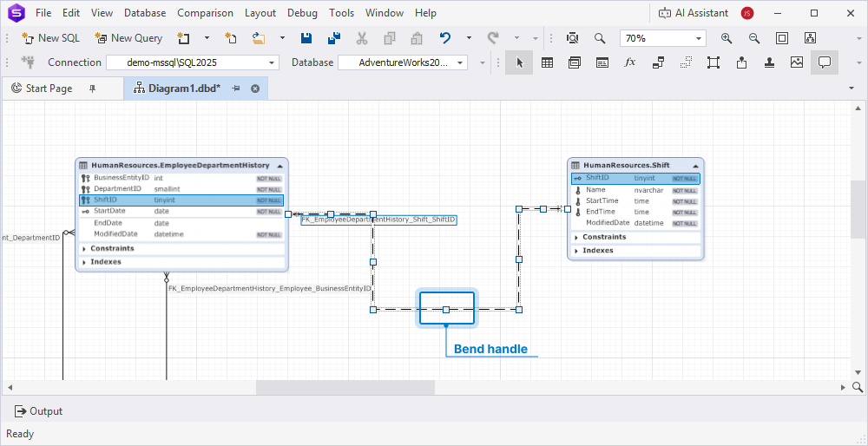
Task: Click the New Relation icon
Action: [x=658, y=62]
